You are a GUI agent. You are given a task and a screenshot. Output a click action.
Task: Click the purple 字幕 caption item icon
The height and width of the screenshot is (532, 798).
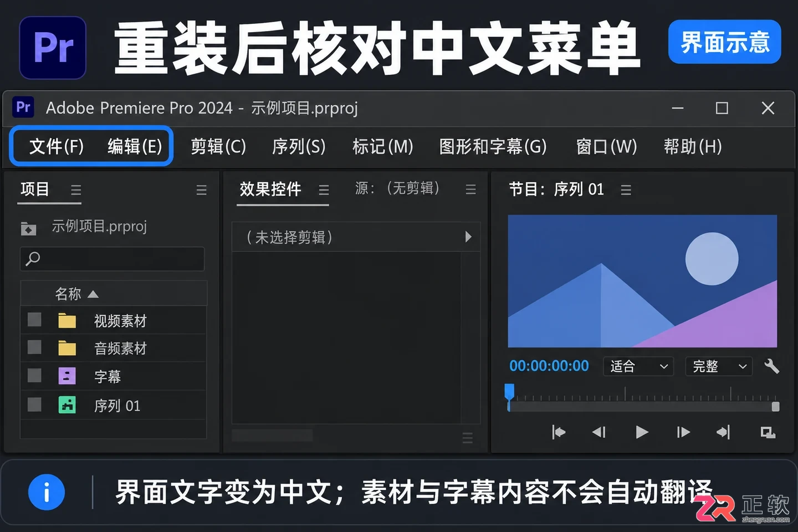(67, 376)
